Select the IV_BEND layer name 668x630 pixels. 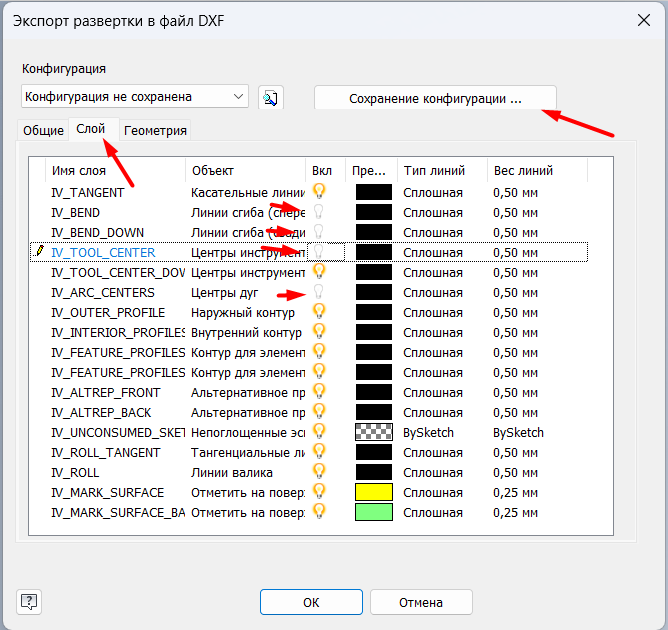point(75,213)
